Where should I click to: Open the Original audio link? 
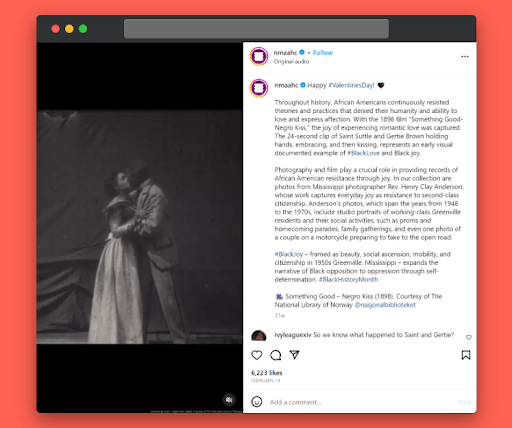point(291,62)
